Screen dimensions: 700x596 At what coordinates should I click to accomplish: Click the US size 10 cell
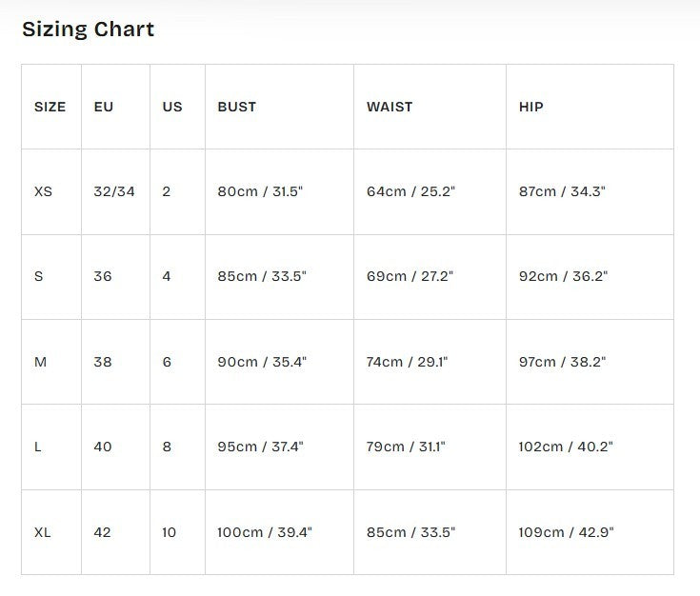tap(178, 532)
